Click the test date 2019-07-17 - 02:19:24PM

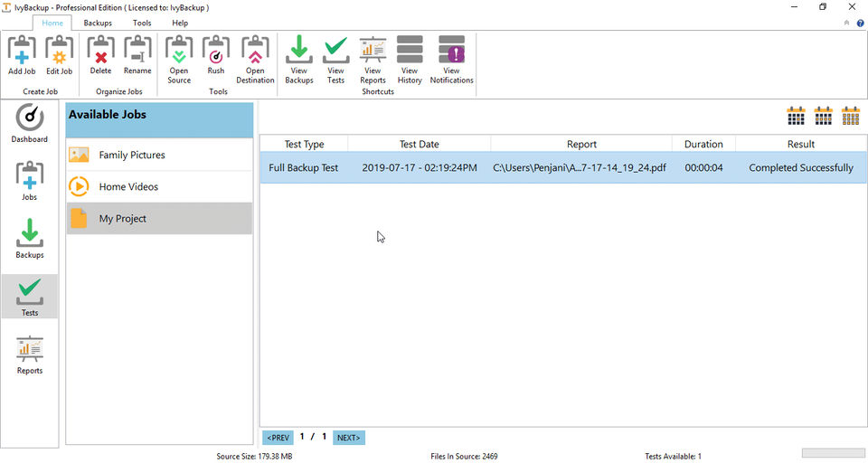click(419, 168)
